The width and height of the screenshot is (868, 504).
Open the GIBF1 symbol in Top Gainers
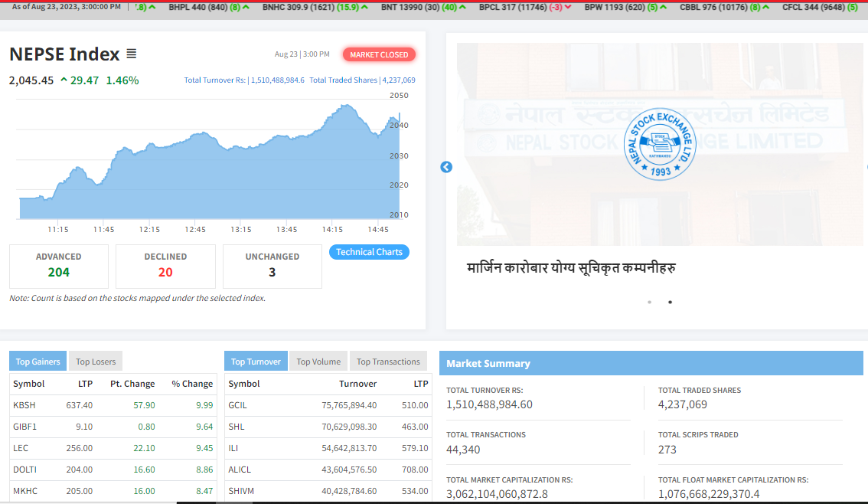[x=25, y=427]
